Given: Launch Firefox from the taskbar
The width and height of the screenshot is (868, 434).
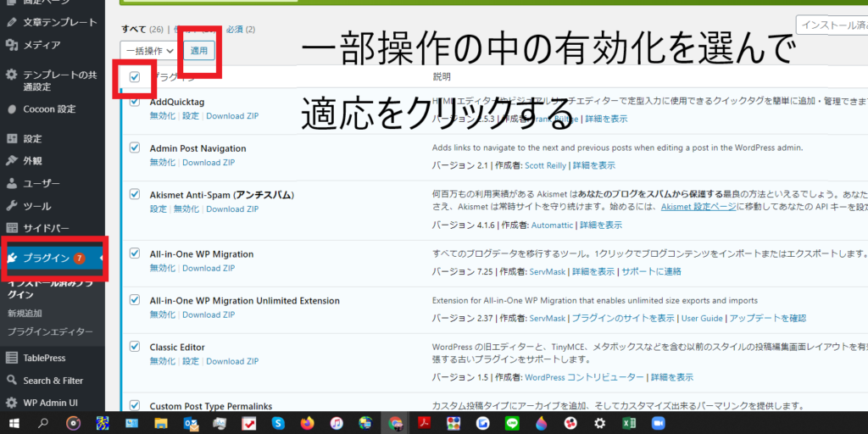Looking at the screenshot, I should pos(307,424).
